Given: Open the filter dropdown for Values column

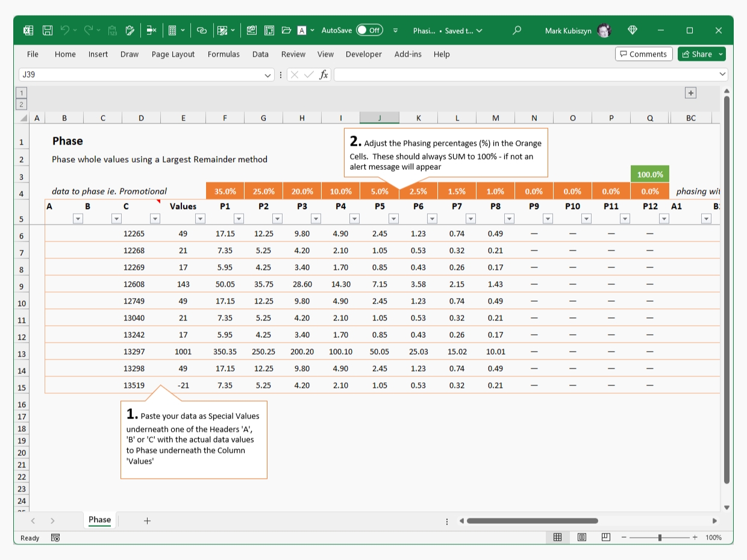Looking at the screenshot, I should (x=200, y=219).
